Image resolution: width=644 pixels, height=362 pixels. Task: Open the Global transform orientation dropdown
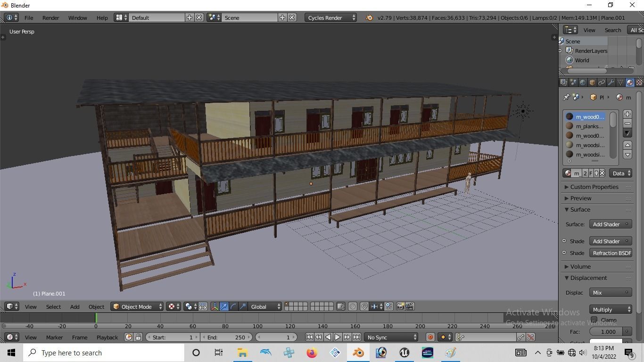tap(265, 306)
